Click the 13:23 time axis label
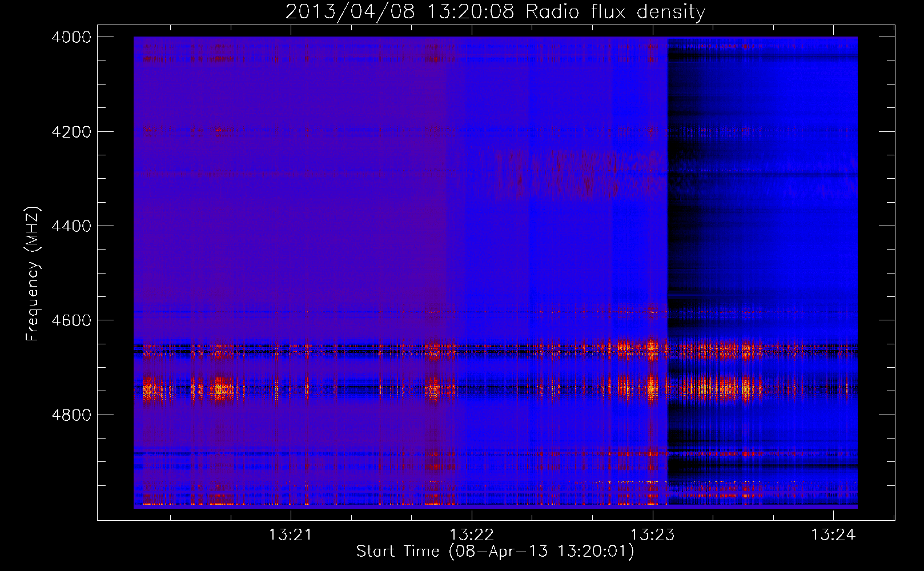This screenshot has width=924, height=571. pos(652,535)
